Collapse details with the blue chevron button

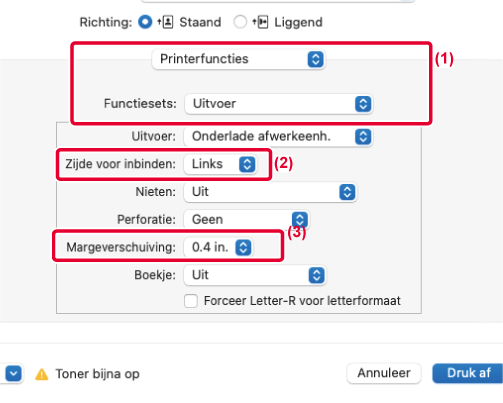(13, 374)
